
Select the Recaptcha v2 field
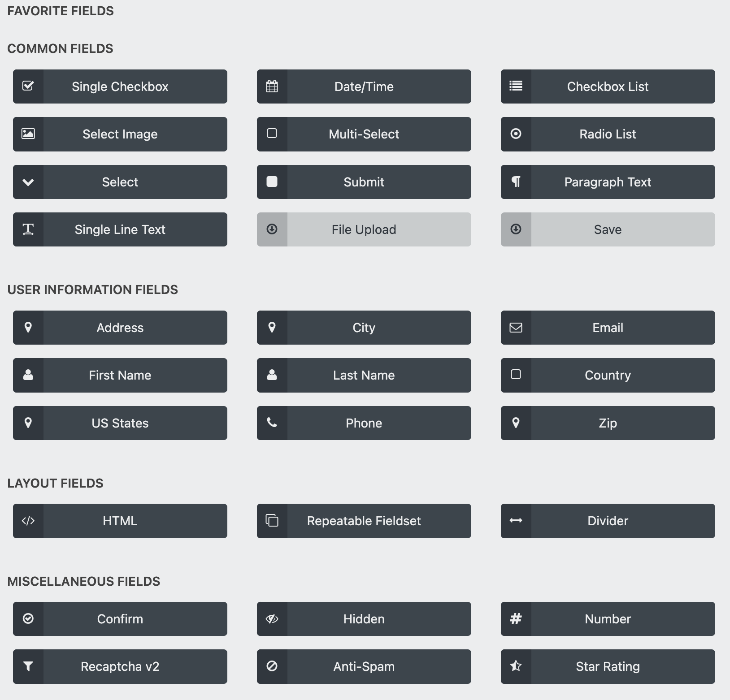pos(120,666)
